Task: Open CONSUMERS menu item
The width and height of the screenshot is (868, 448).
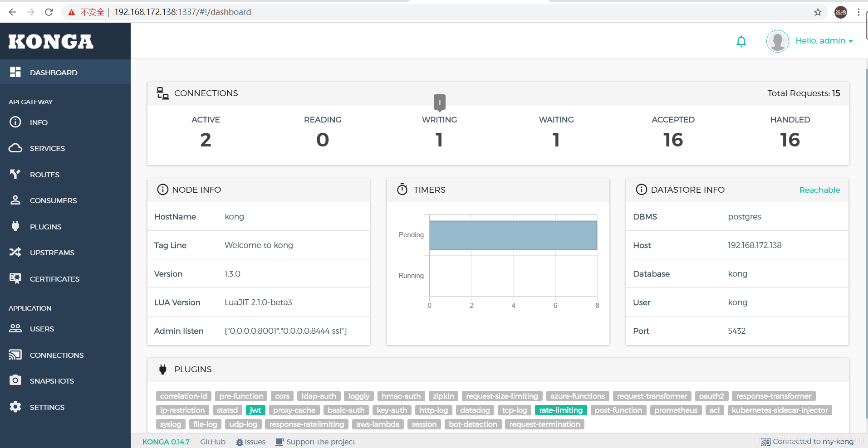Action: 65,200
